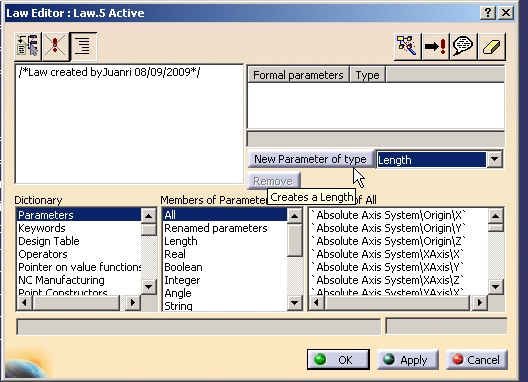Click Members of All list scroll down arrow

496,287
